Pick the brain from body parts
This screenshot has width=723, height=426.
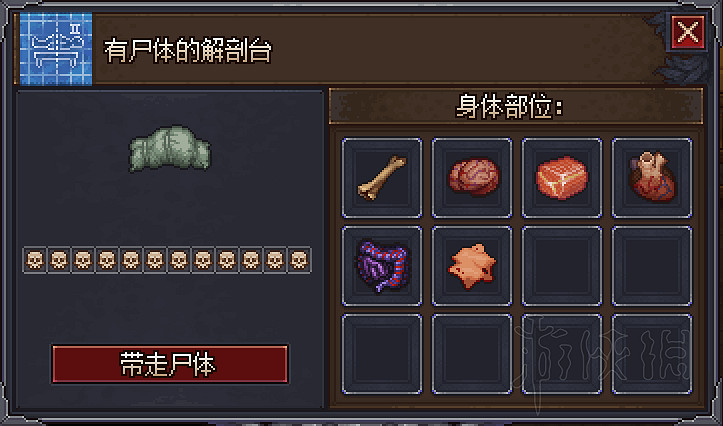[472, 178]
